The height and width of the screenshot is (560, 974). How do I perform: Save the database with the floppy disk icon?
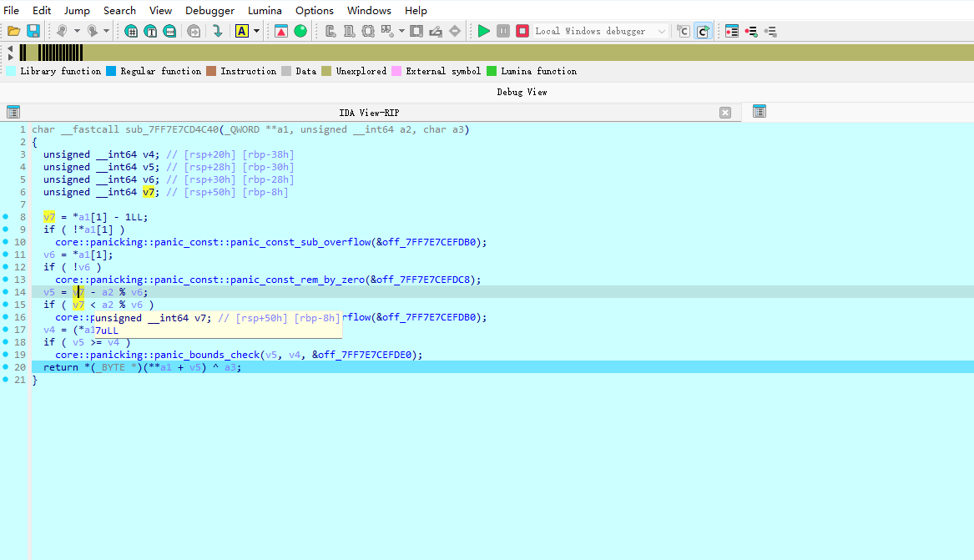[x=33, y=31]
